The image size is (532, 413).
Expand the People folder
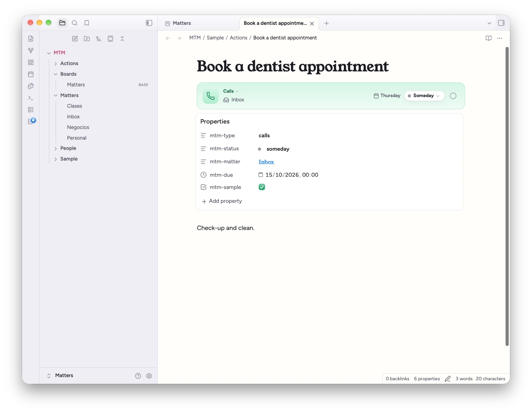pyautogui.click(x=56, y=148)
